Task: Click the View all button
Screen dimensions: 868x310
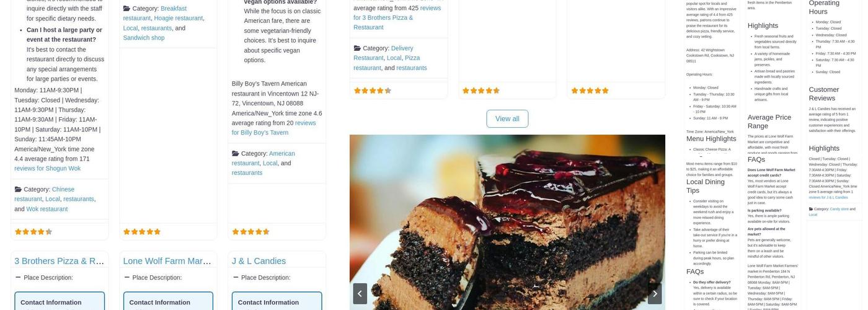Action: [x=507, y=118]
